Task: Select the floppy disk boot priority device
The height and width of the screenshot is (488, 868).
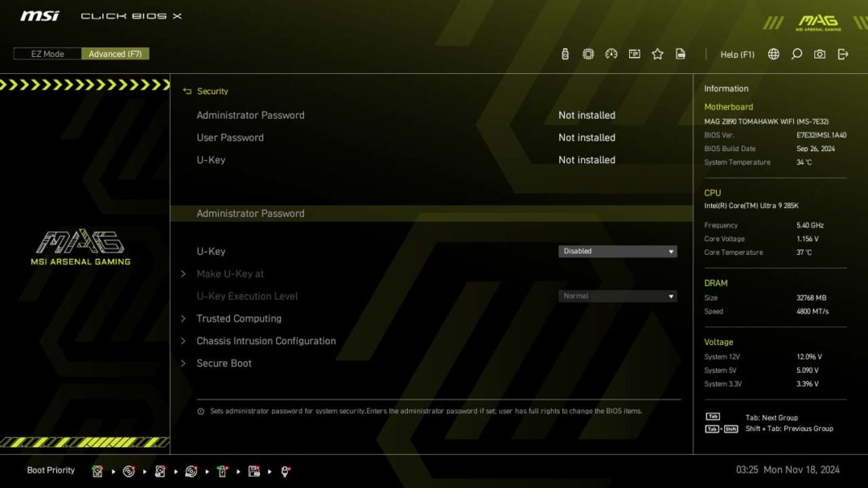Action: (254, 471)
